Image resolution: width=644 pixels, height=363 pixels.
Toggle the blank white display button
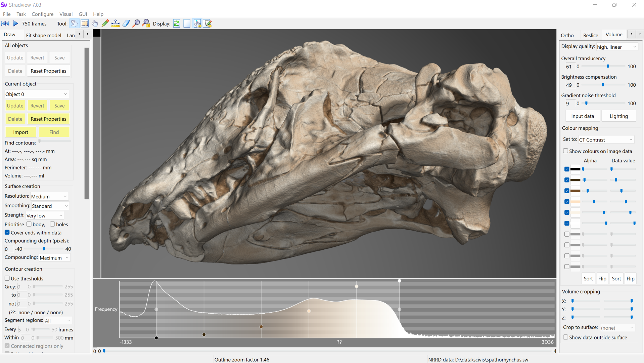pos(187,24)
